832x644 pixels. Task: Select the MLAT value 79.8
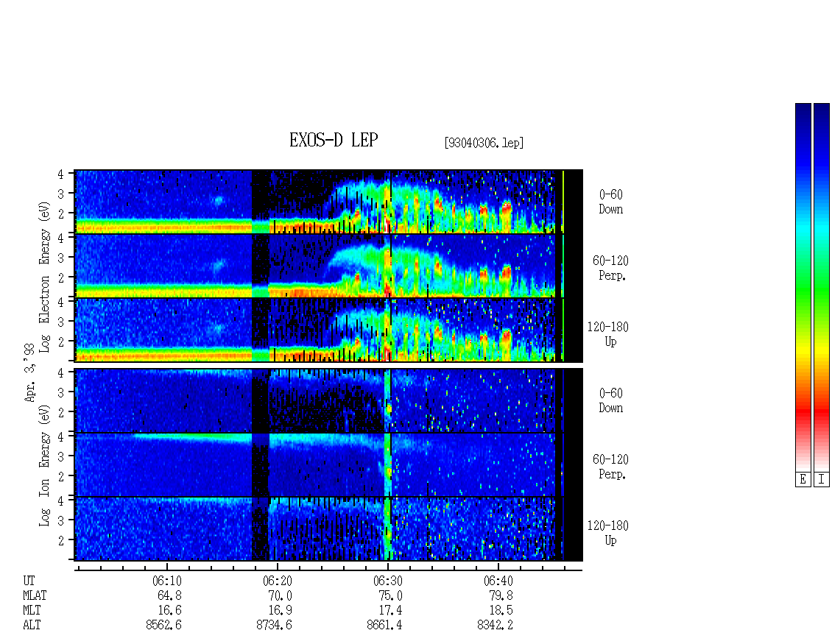501,595
